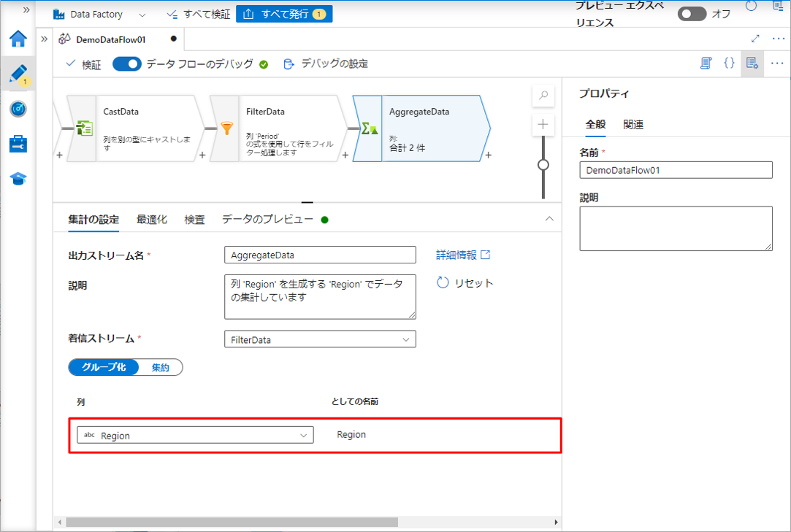Expand the factory resources pane chevrons
Screen dimensions: 791x532
click(x=45, y=39)
